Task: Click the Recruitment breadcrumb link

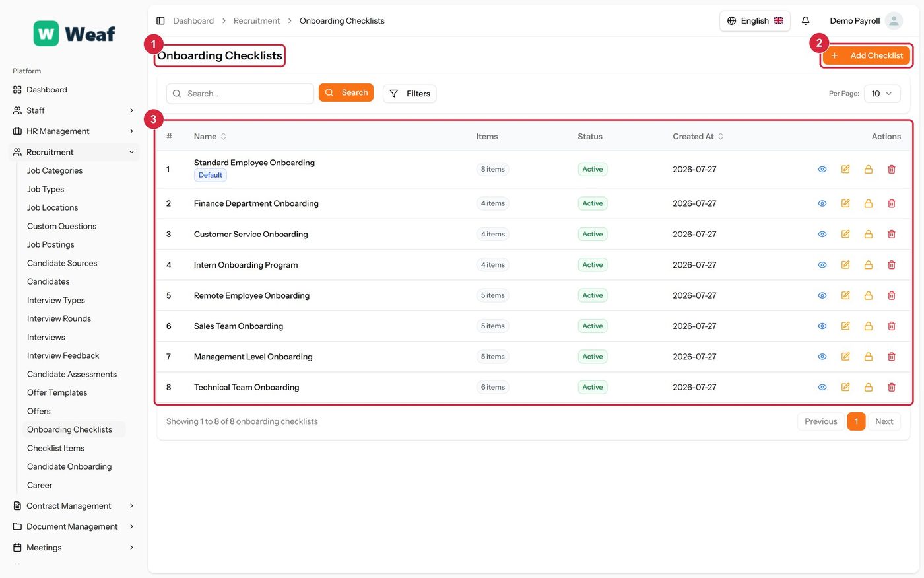Action: 257,21
